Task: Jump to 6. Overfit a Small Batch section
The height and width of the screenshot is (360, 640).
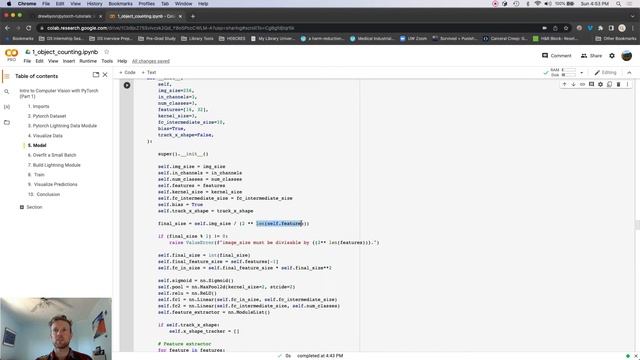Action: (x=52, y=156)
